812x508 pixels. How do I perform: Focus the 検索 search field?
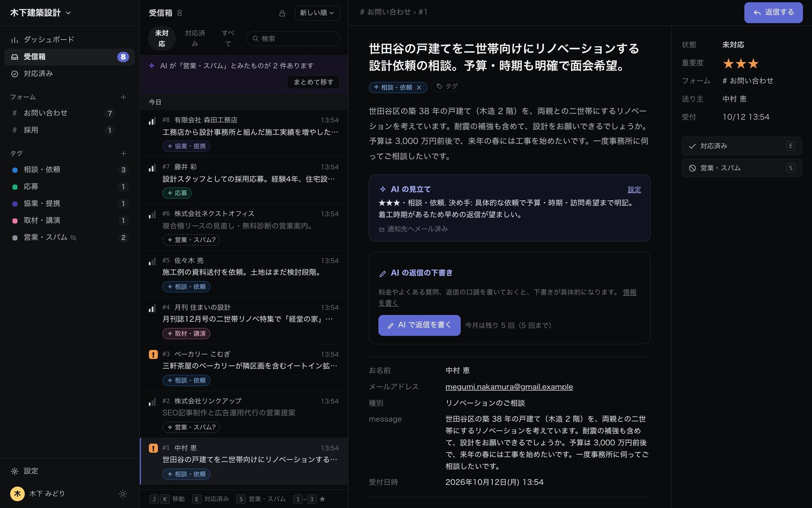point(293,39)
